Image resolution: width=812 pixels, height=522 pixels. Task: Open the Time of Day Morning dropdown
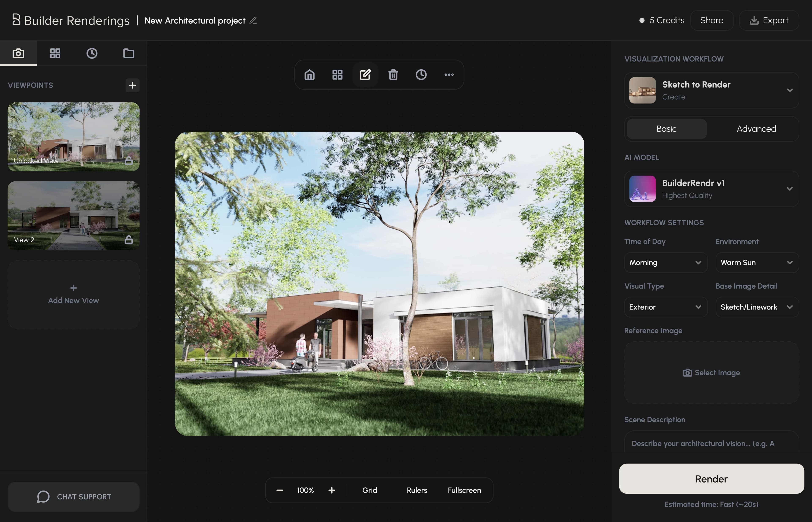click(x=665, y=262)
